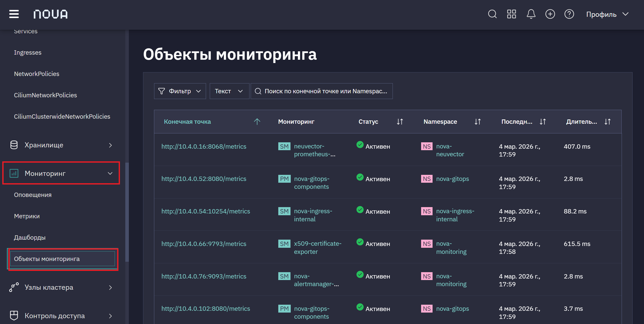Open endpoint http://10.4.0.54:10254/metrics
Viewport: 644px width, 324px height.
206,211
